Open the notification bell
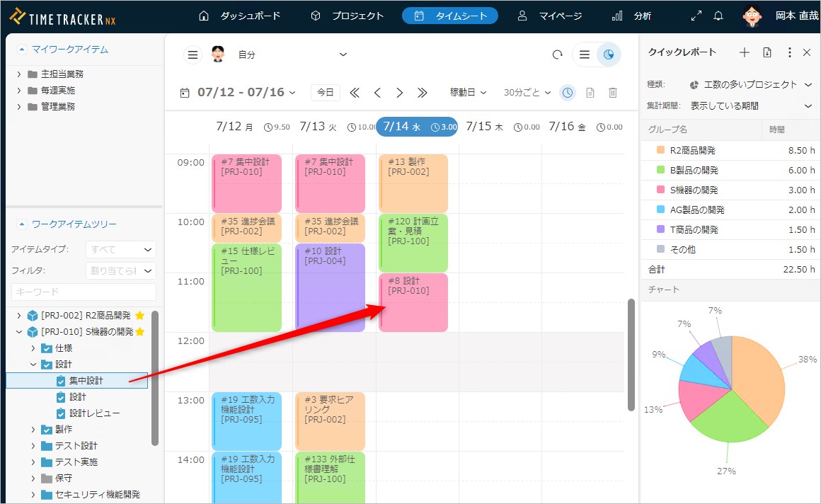Viewport: 821px width, 504px height. click(x=718, y=16)
